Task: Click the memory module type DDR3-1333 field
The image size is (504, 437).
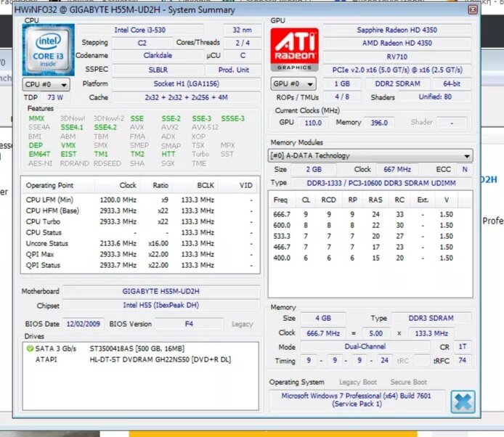Action: coord(381,183)
